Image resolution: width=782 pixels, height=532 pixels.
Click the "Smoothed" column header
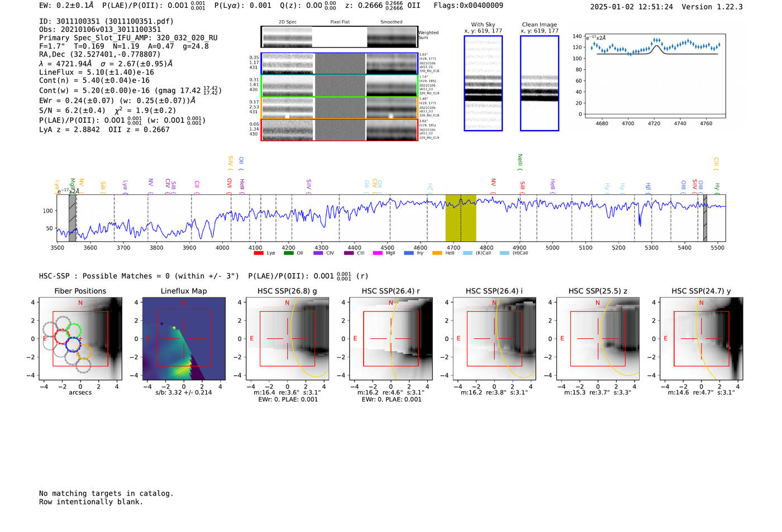(392, 22)
